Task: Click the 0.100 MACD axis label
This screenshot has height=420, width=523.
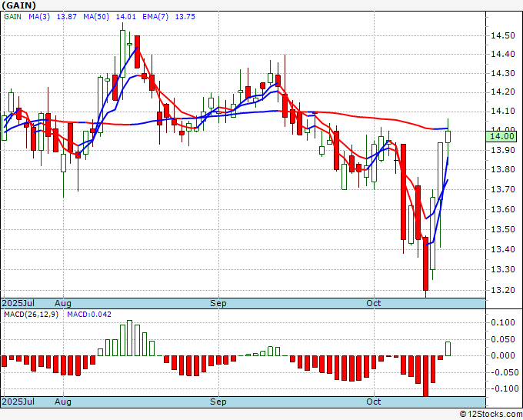Action: pos(503,322)
